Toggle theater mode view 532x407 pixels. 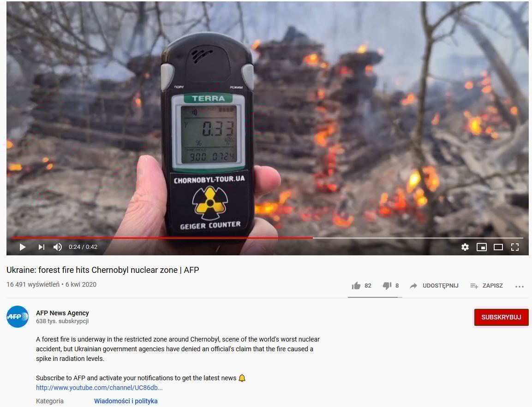coord(498,247)
